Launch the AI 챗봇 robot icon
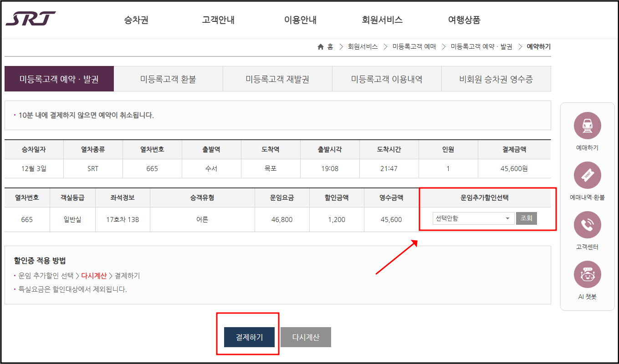The width and height of the screenshot is (619, 364). click(588, 274)
